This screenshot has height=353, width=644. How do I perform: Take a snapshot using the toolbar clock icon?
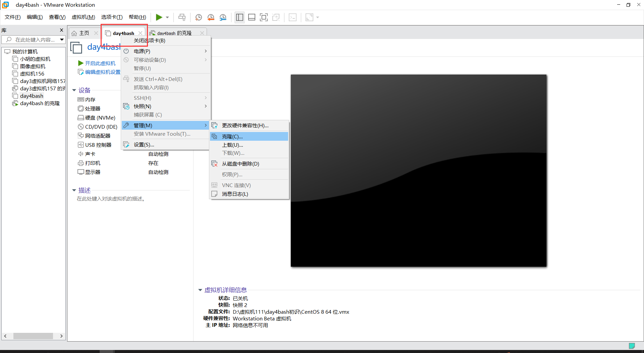click(x=199, y=17)
